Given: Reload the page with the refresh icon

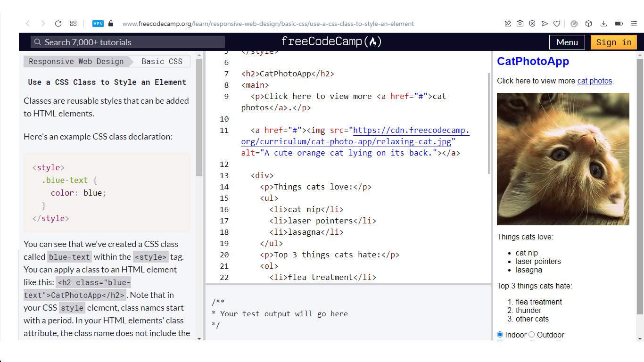Looking at the screenshot, I should (x=58, y=24).
